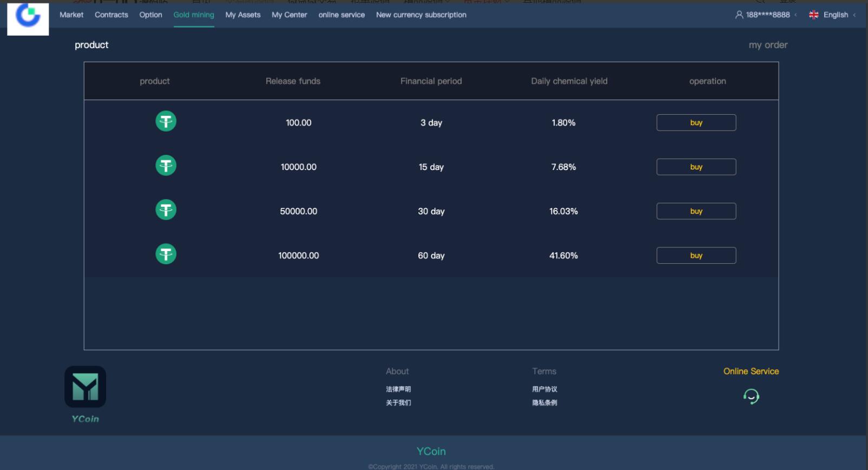Screen dimensions: 868x470
Task: Click the Tether icon in 60 day row
Action: click(x=166, y=254)
